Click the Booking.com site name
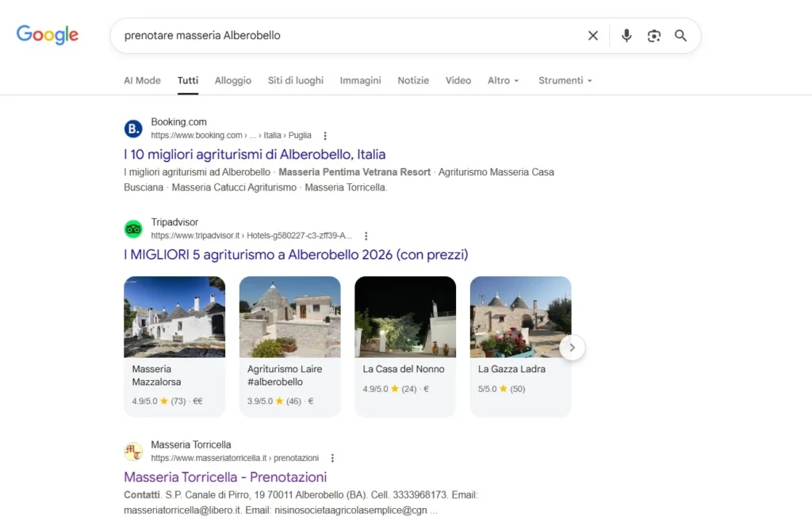This screenshot has width=812, height=527. (x=178, y=121)
